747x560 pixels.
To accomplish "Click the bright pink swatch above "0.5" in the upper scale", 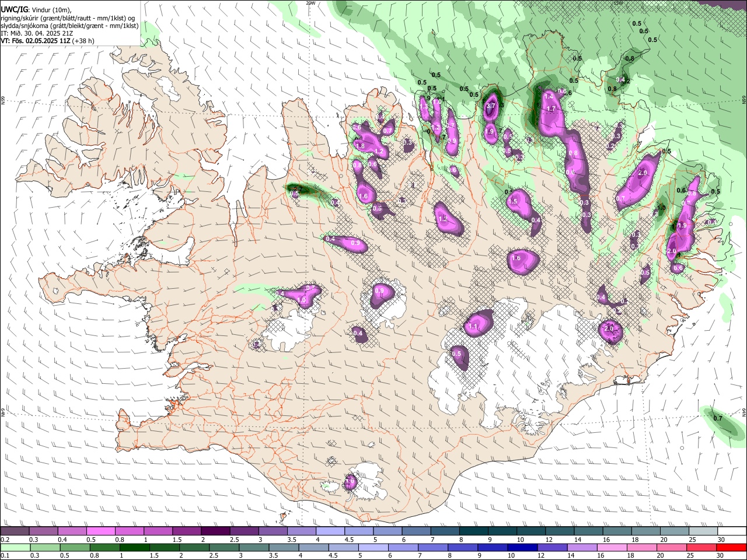I will point(100,531).
